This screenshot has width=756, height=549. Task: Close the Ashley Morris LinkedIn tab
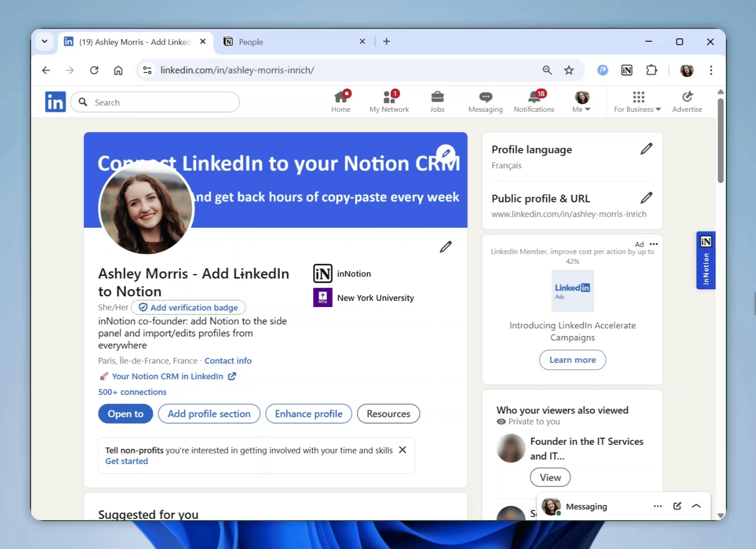click(203, 42)
